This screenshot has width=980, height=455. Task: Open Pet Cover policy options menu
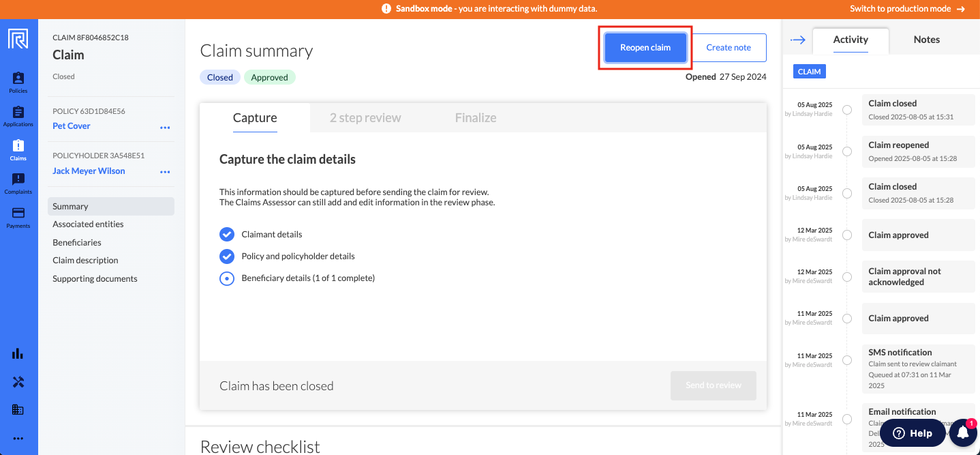pos(165,127)
